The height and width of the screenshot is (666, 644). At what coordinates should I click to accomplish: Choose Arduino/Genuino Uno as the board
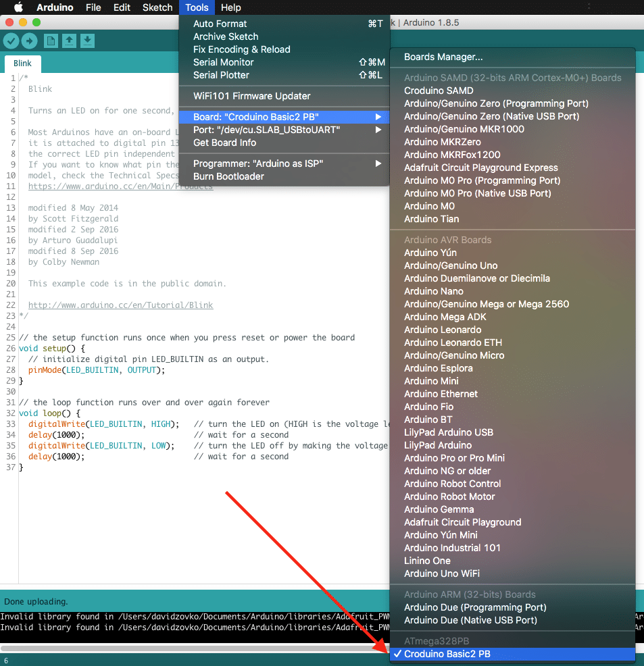(x=451, y=265)
